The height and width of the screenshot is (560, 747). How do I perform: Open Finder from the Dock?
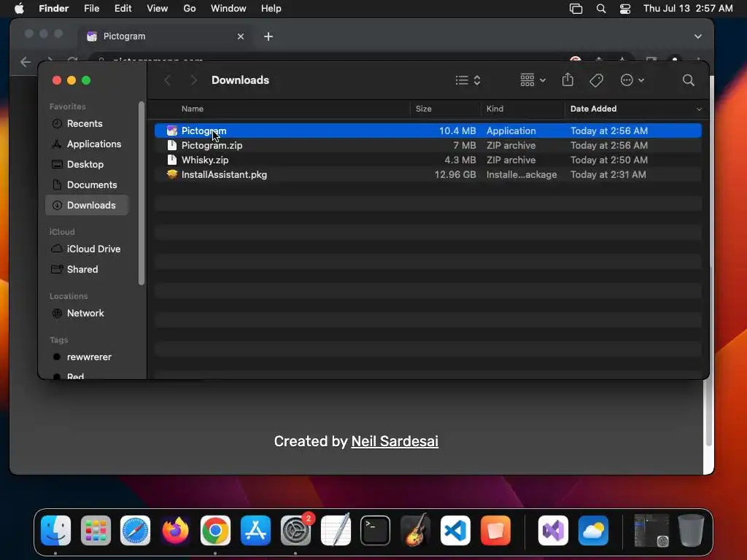(x=55, y=530)
